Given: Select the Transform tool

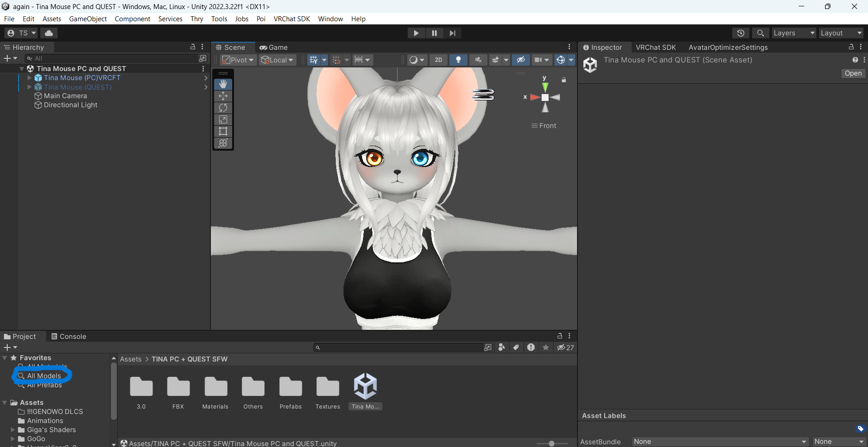Looking at the screenshot, I should pyautogui.click(x=223, y=143).
